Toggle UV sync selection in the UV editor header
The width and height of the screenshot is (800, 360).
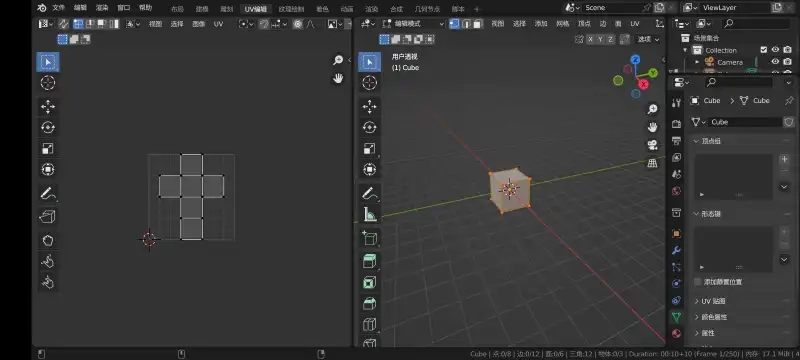click(x=63, y=24)
